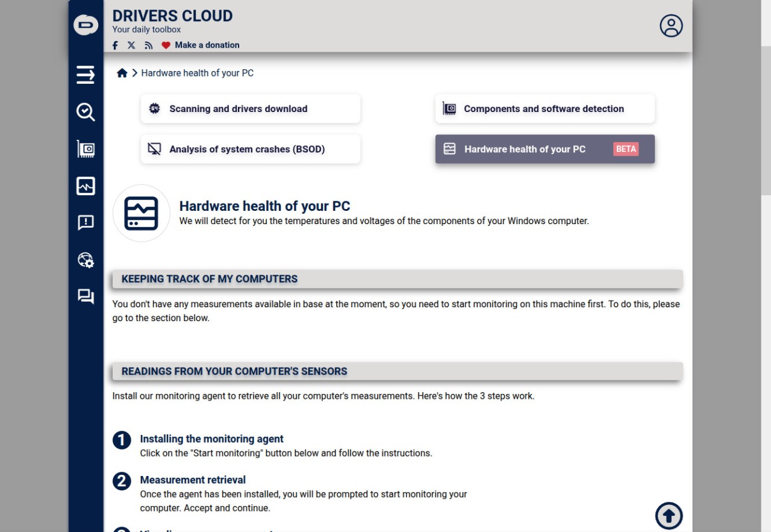Open Analysis of system crashes (BSOD)
The height and width of the screenshot is (532, 771).
pyautogui.click(x=250, y=149)
